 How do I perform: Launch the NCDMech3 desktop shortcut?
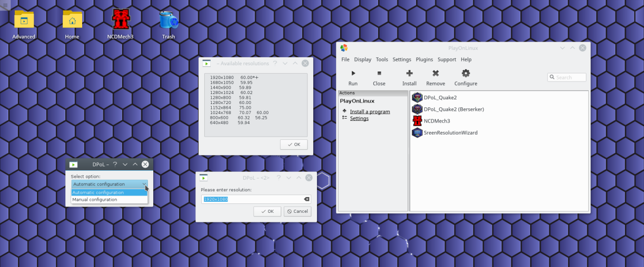[121, 20]
